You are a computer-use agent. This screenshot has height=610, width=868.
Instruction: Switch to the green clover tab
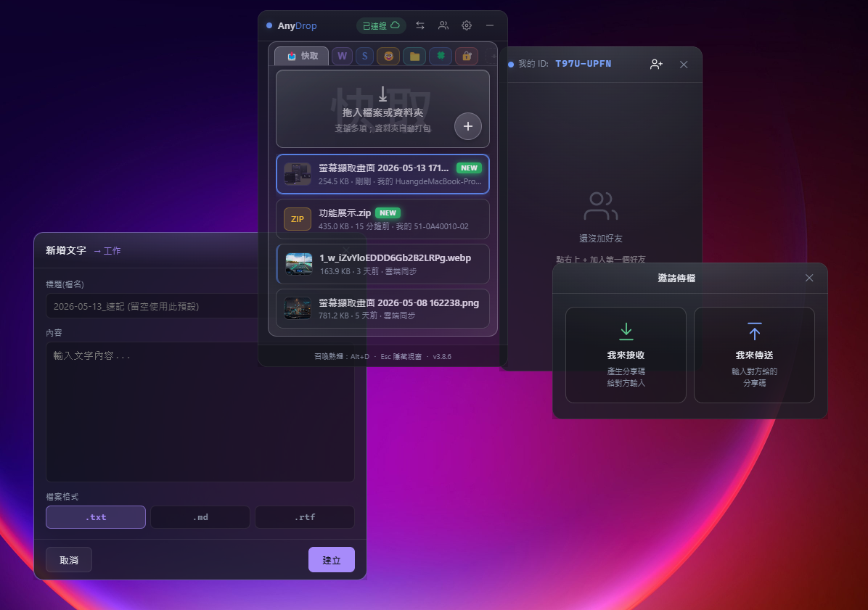tap(441, 56)
